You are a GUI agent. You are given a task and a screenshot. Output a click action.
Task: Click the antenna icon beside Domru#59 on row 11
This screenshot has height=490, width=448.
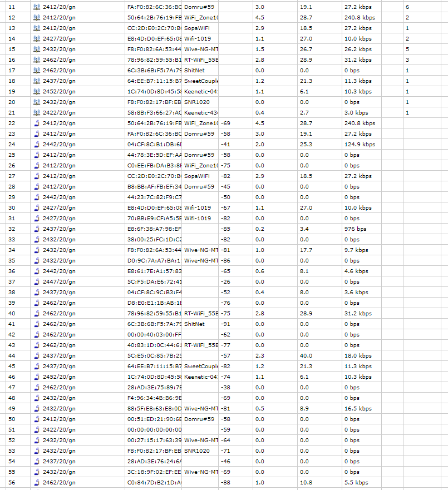pos(35,7)
